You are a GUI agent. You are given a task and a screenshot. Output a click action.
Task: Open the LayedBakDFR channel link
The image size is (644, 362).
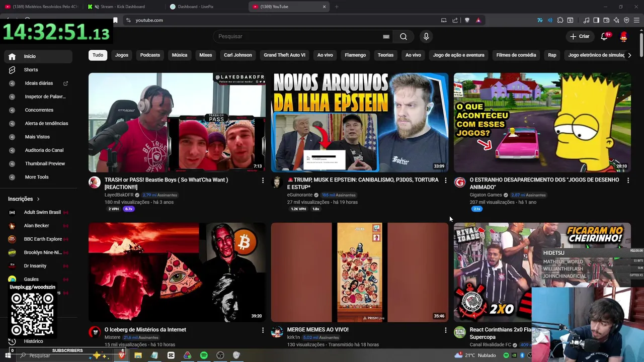119,195
